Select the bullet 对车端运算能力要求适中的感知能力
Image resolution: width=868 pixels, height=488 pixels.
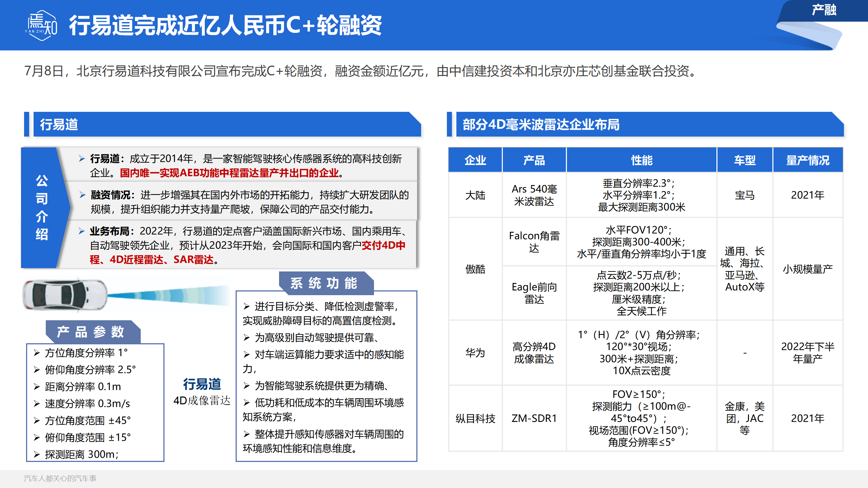click(323, 361)
